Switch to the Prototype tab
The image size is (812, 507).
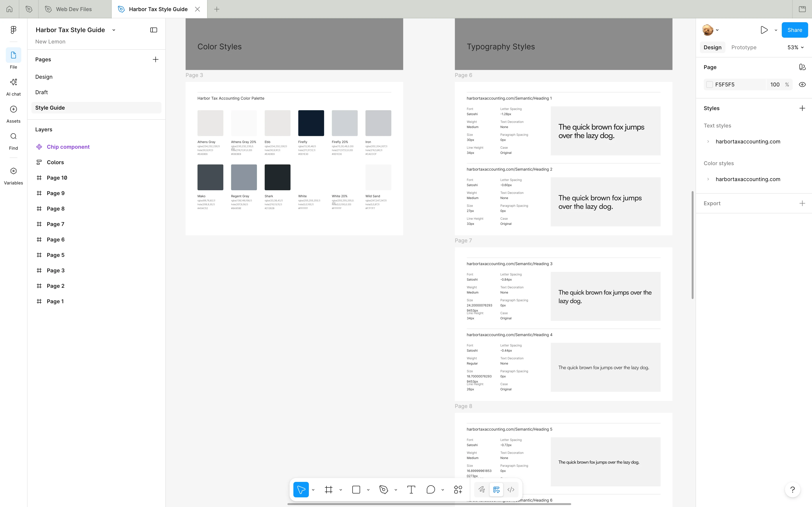[x=744, y=47]
